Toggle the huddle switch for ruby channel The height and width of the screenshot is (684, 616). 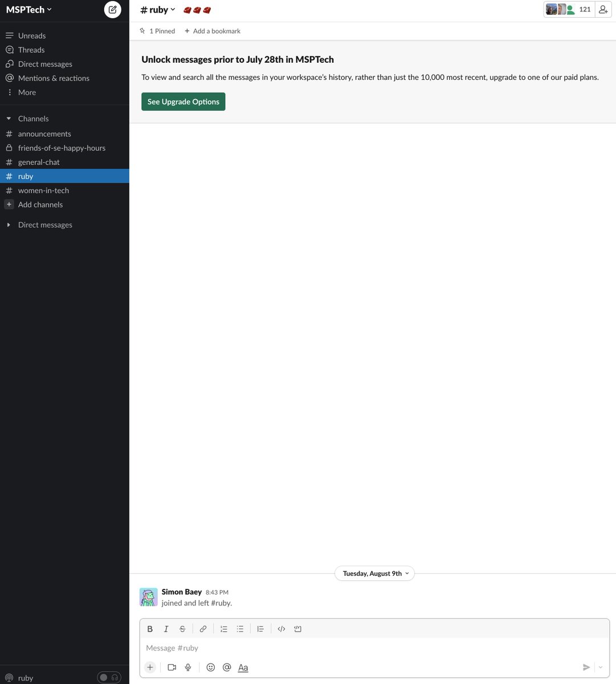[x=108, y=677]
